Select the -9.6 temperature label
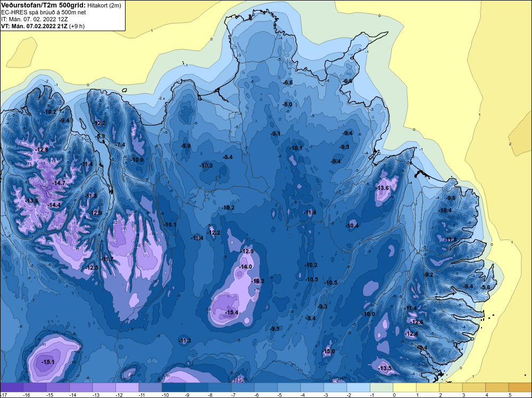The image size is (532, 398). (x=451, y=198)
